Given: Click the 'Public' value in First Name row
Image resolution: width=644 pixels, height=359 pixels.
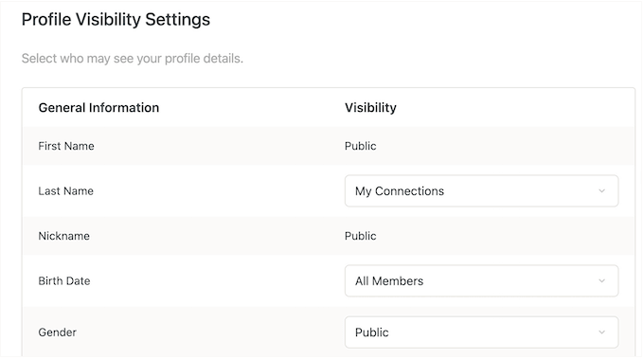Looking at the screenshot, I should 360,146.
